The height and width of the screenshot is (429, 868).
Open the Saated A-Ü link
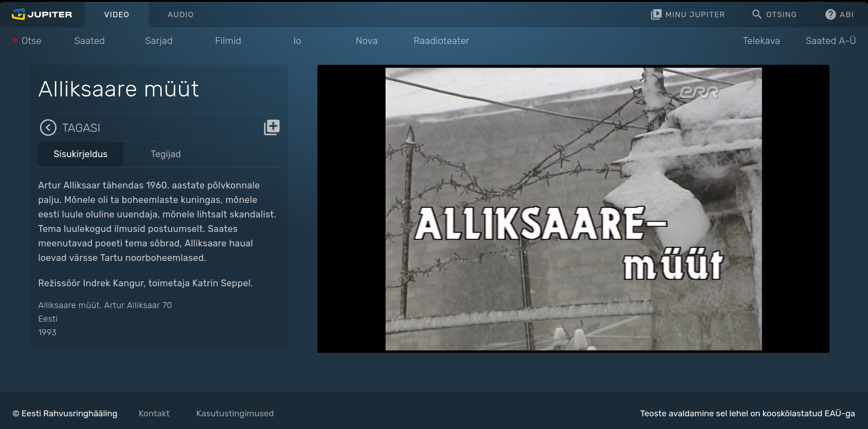pyautogui.click(x=831, y=41)
